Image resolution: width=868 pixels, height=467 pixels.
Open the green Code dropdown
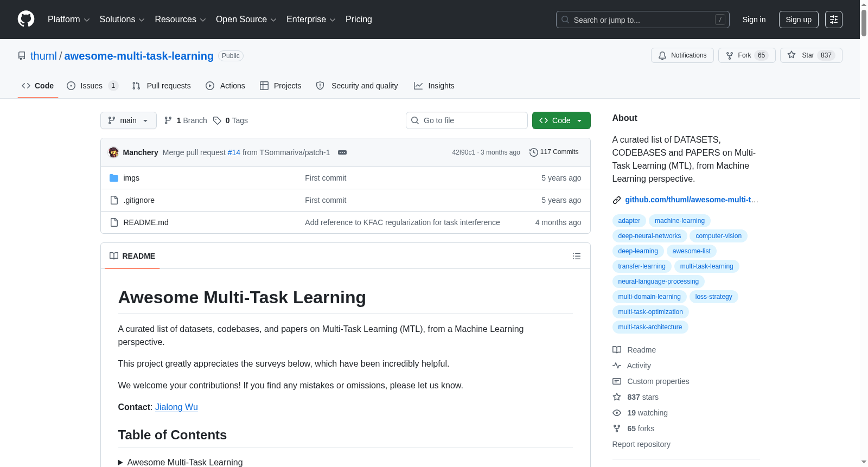click(x=561, y=120)
